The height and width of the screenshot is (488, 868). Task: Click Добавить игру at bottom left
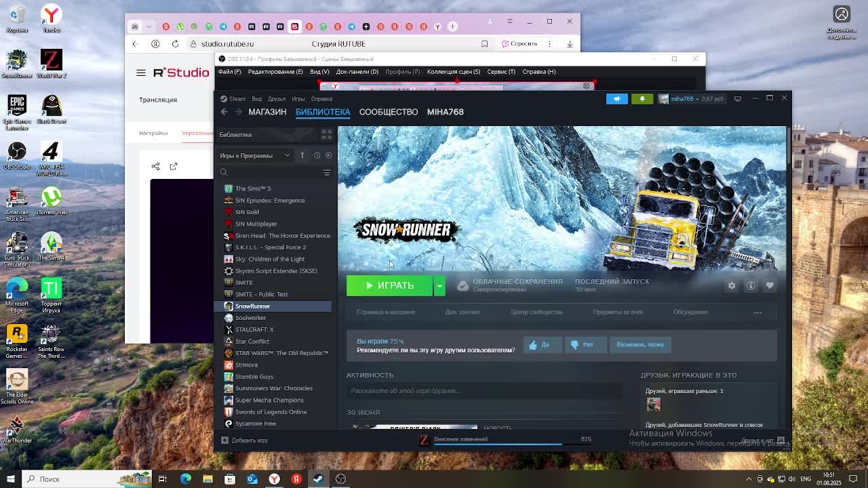tap(245, 441)
